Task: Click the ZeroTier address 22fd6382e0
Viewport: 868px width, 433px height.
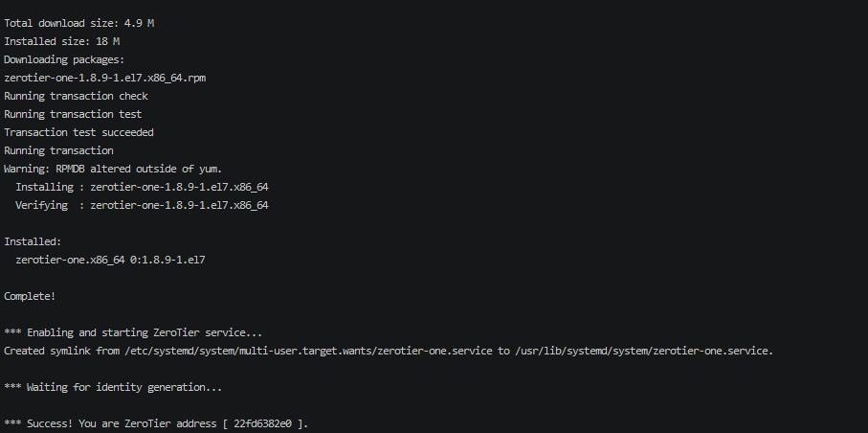Action: [x=262, y=423]
